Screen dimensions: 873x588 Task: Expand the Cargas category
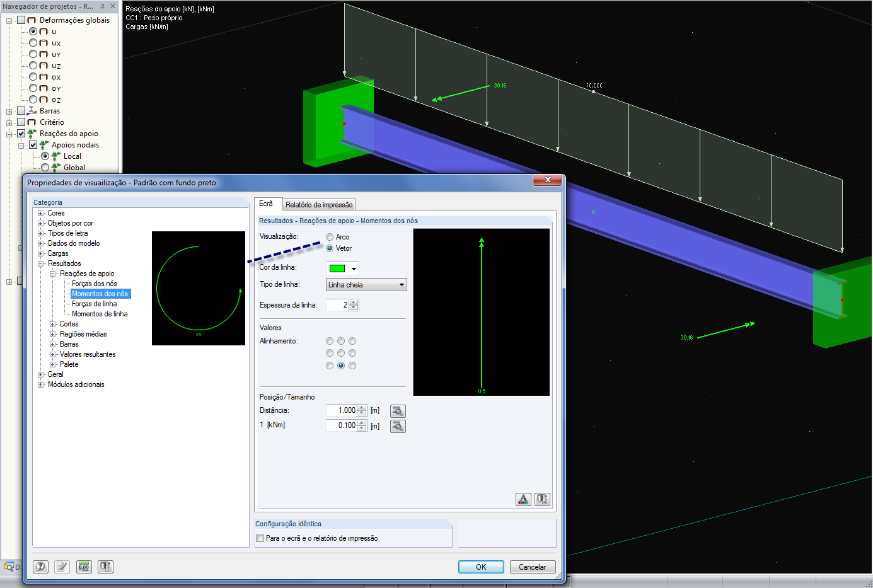(41, 253)
